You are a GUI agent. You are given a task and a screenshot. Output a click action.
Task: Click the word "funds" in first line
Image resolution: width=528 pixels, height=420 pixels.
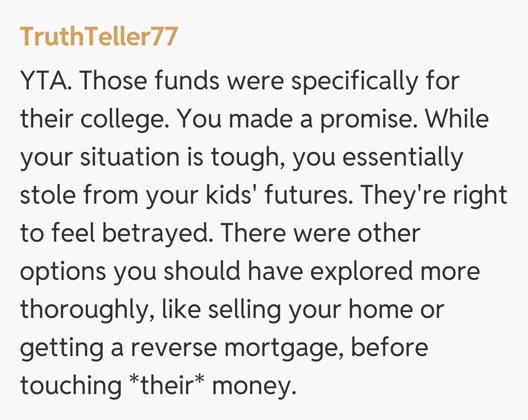point(187,81)
